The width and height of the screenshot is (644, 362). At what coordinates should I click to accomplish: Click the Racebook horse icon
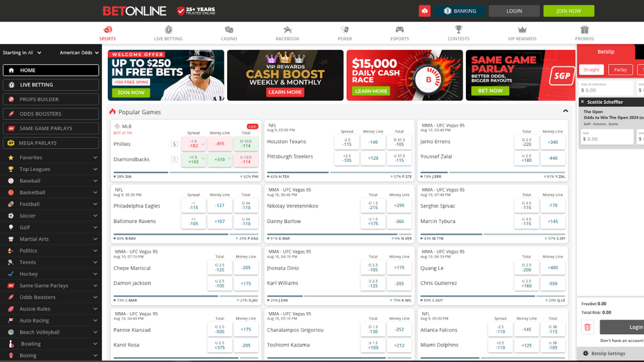coord(288,29)
